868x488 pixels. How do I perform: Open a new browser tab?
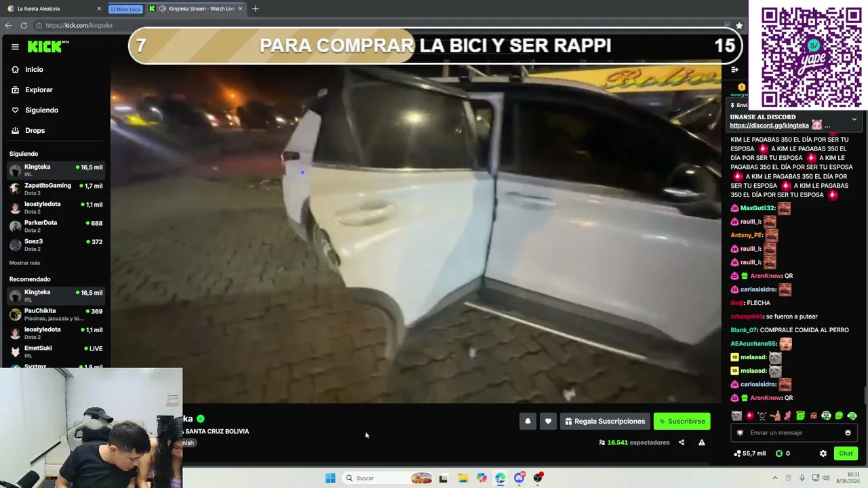tap(255, 9)
